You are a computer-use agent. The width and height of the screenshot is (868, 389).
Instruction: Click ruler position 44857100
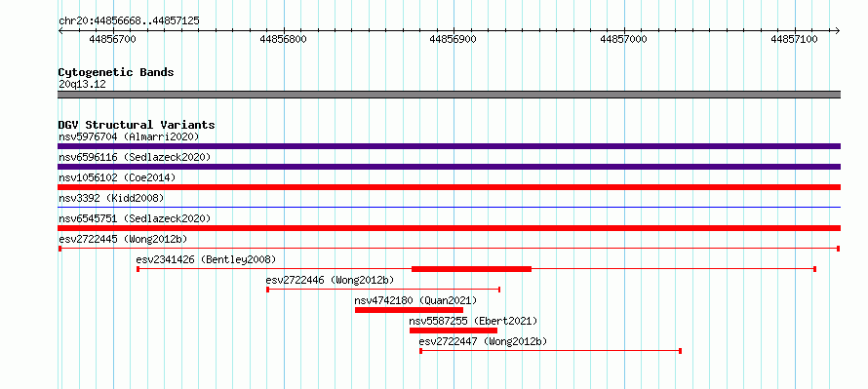tap(794, 39)
